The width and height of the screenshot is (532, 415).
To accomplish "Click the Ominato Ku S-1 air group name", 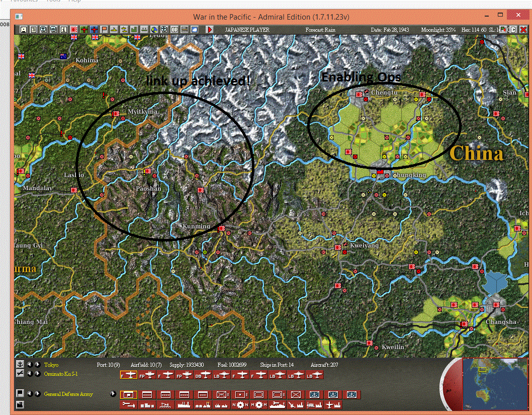I will pos(61,374).
